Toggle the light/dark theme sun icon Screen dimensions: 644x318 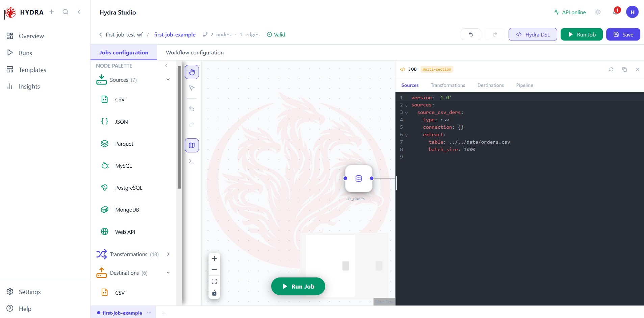[598, 12]
